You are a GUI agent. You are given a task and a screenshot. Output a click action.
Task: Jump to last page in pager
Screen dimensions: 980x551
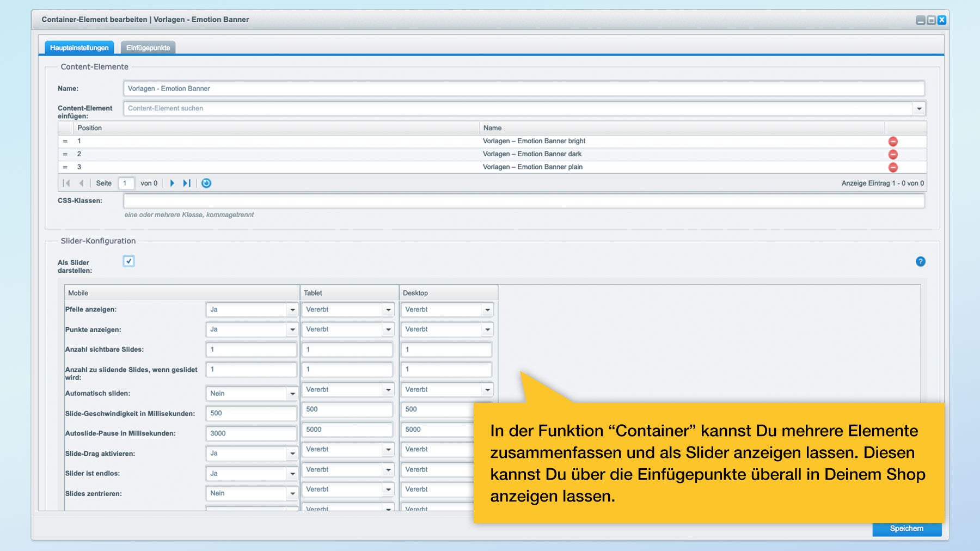pyautogui.click(x=187, y=183)
